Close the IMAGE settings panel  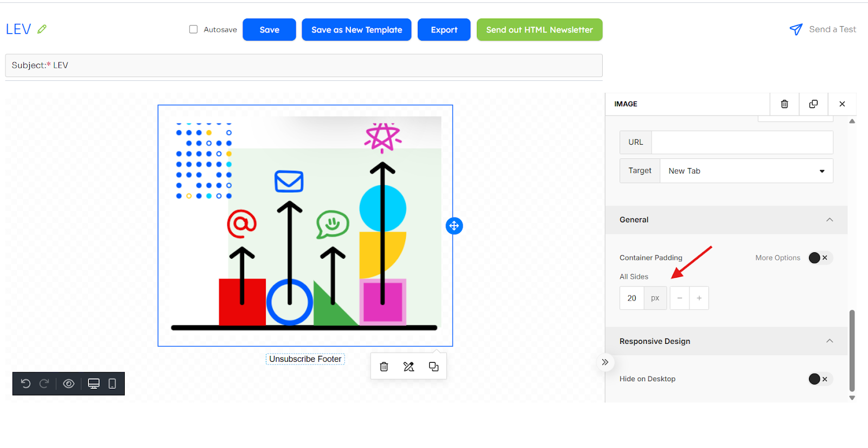842,104
